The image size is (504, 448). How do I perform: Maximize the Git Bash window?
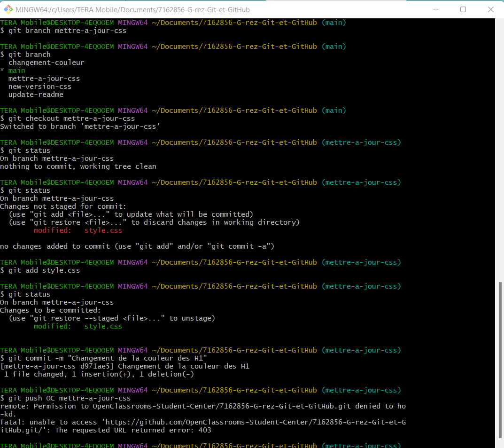tap(462, 9)
